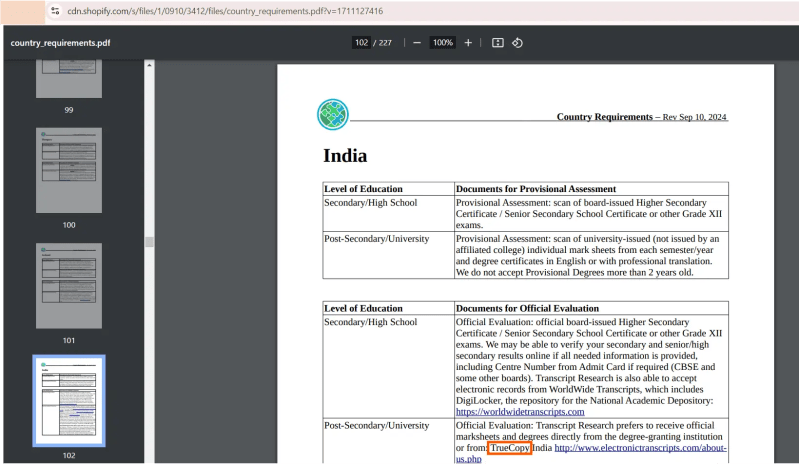
Task: Zoom in with the plus button
Action: tap(468, 43)
